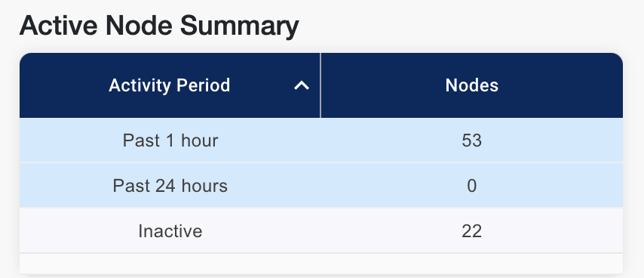The image size is (644, 278).
Task: Click the empty row below Inactive
Action: click(x=321, y=263)
